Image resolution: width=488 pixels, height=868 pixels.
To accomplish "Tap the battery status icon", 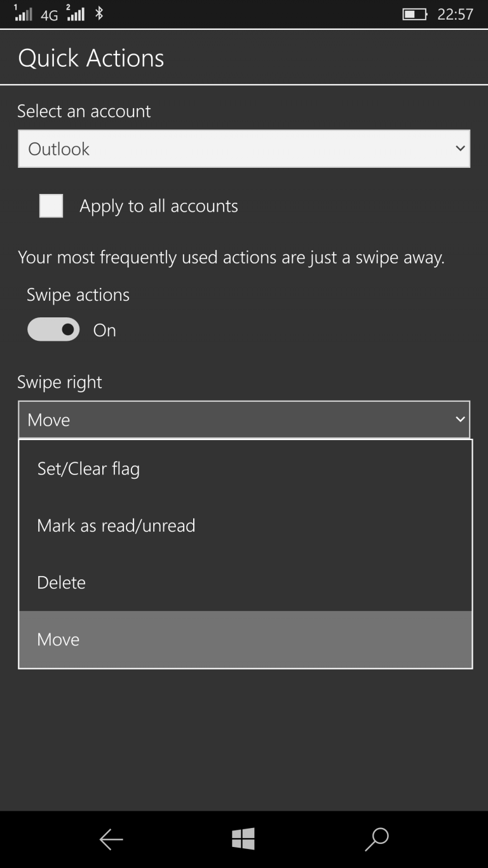I will click(415, 14).
